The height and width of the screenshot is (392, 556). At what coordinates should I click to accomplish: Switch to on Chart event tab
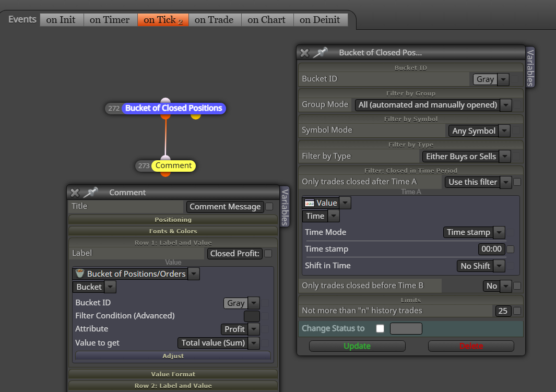tap(267, 20)
